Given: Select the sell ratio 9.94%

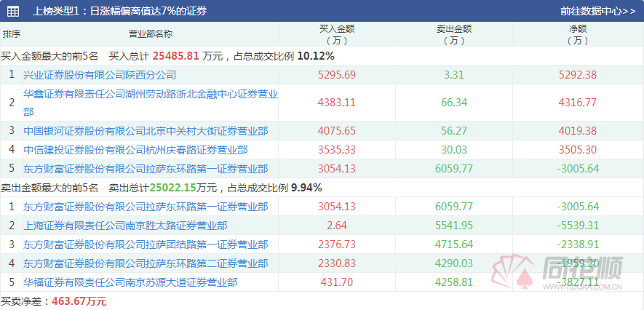Looking at the screenshot, I should tap(306, 188).
